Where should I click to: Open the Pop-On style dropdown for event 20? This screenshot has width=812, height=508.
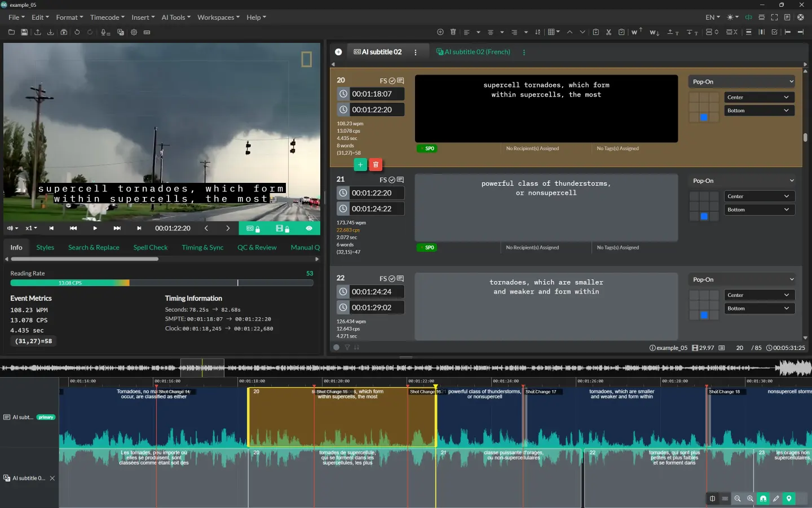pos(743,82)
